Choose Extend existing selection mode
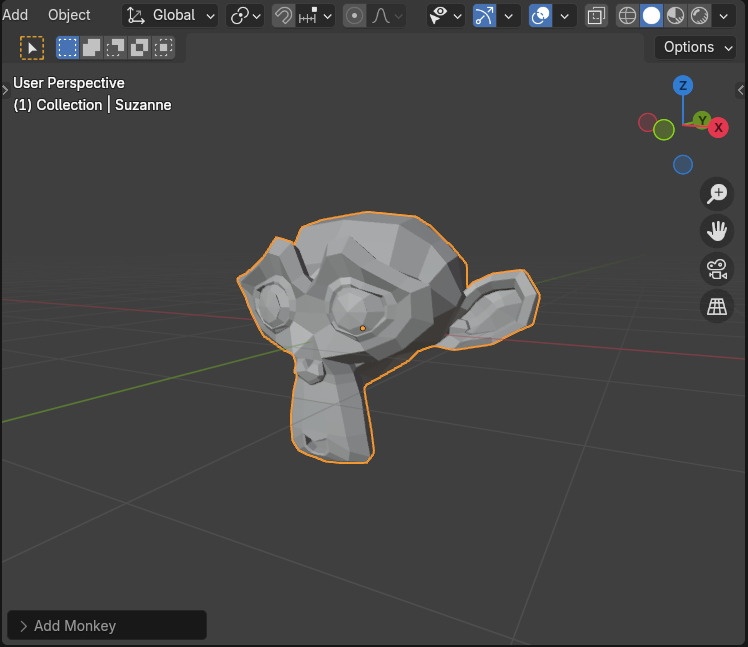 (x=91, y=47)
